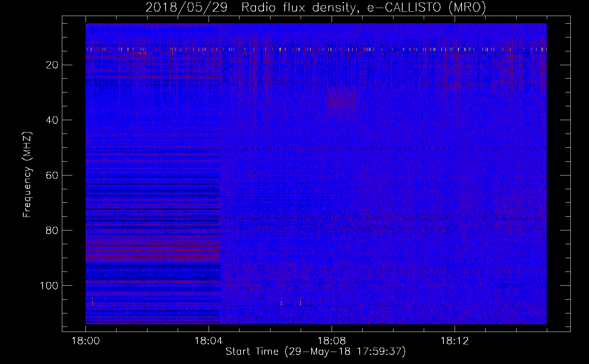Click the 'Start Time (29-May-18 17:59:37)' label
This screenshot has width=589, height=364.
315,351
